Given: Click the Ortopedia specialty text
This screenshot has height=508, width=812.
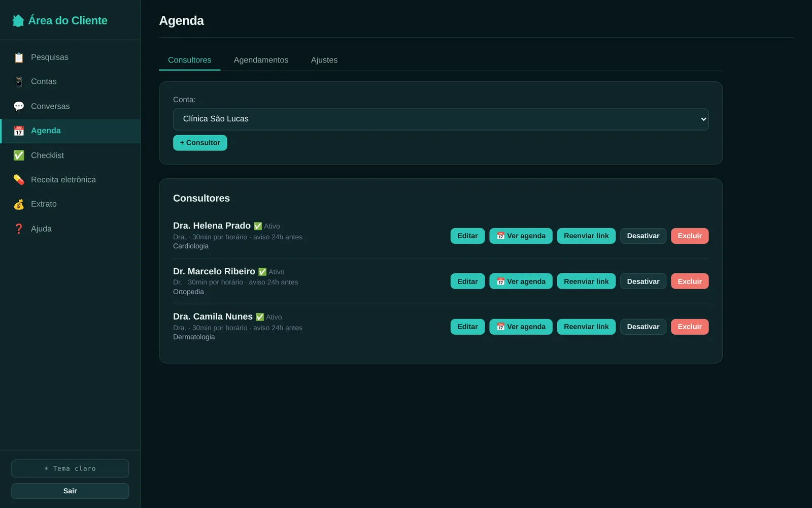Looking at the screenshot, I should click(188, 292).
